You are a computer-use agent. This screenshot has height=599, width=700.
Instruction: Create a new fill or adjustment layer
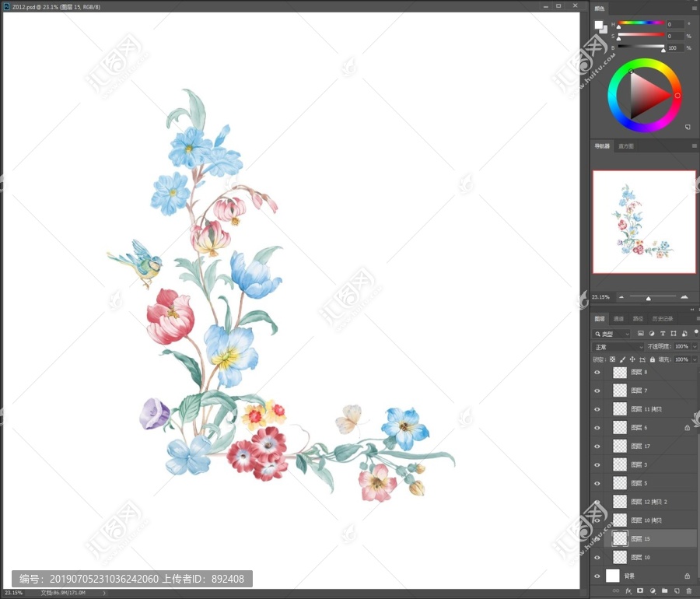coord(653,591)
